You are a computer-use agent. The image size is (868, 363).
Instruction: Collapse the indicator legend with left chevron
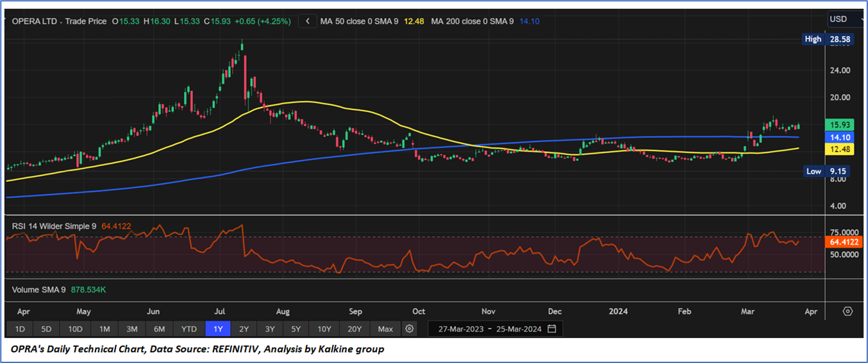[x=308, y=21]
